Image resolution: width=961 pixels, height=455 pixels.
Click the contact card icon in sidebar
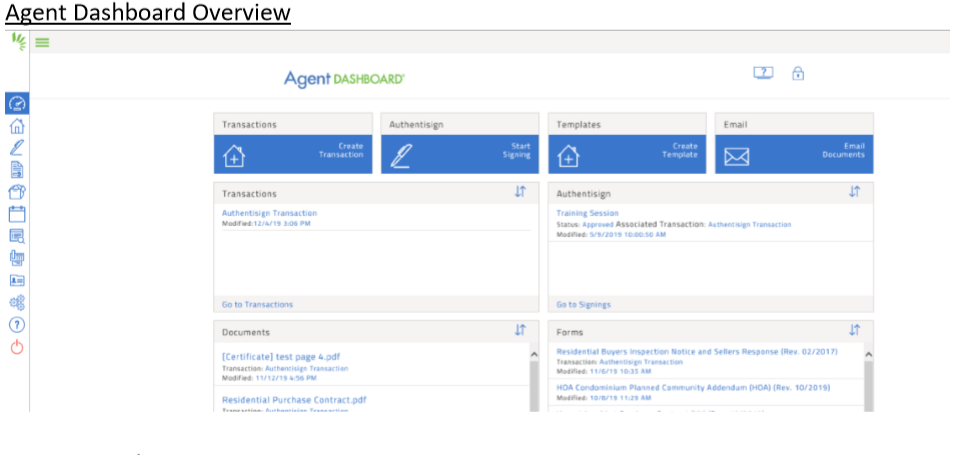(17, 280)
